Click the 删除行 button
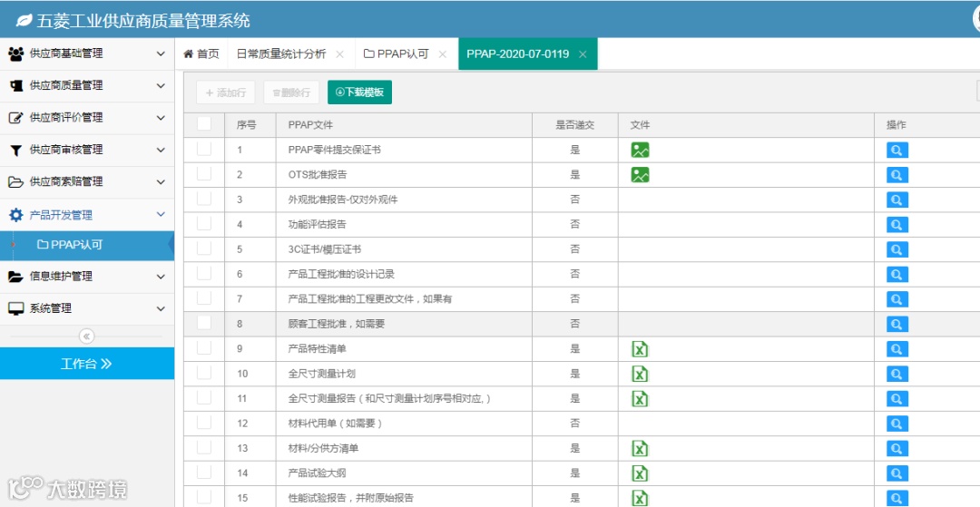This screenshot has width=980, height=507. (291, 93)
